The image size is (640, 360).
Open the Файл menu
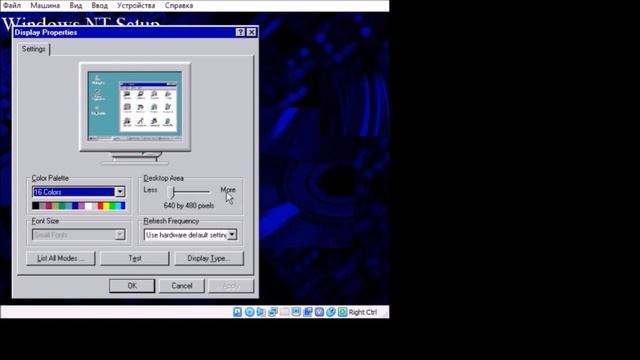tap(12, 5)
